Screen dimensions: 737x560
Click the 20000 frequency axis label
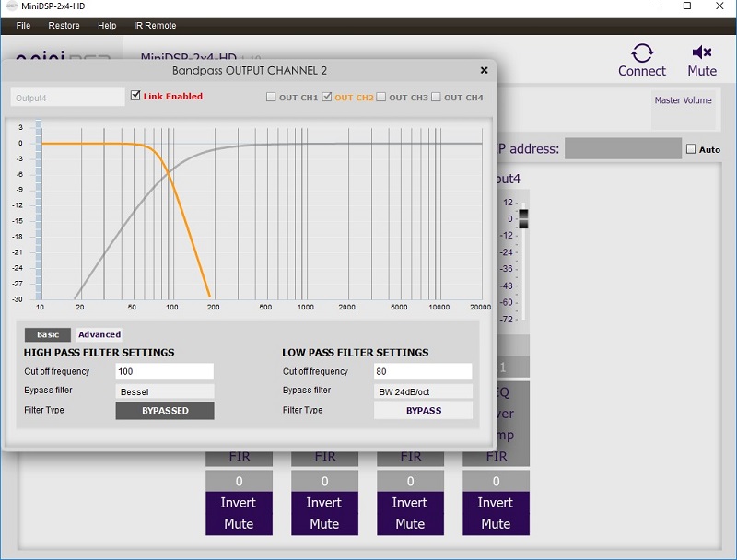coord(480,307)
